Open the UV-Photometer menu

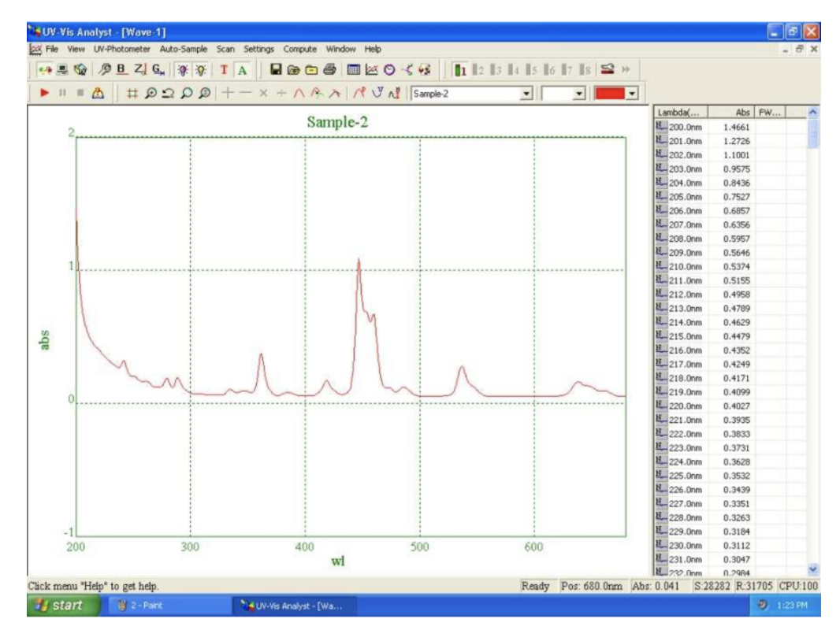click(x=122, y=50)
